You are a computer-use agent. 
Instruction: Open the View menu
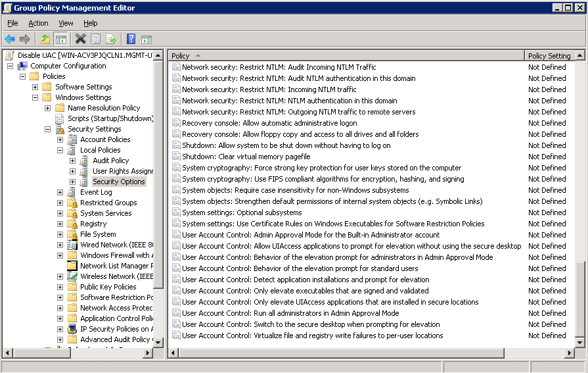pos(66,23)
